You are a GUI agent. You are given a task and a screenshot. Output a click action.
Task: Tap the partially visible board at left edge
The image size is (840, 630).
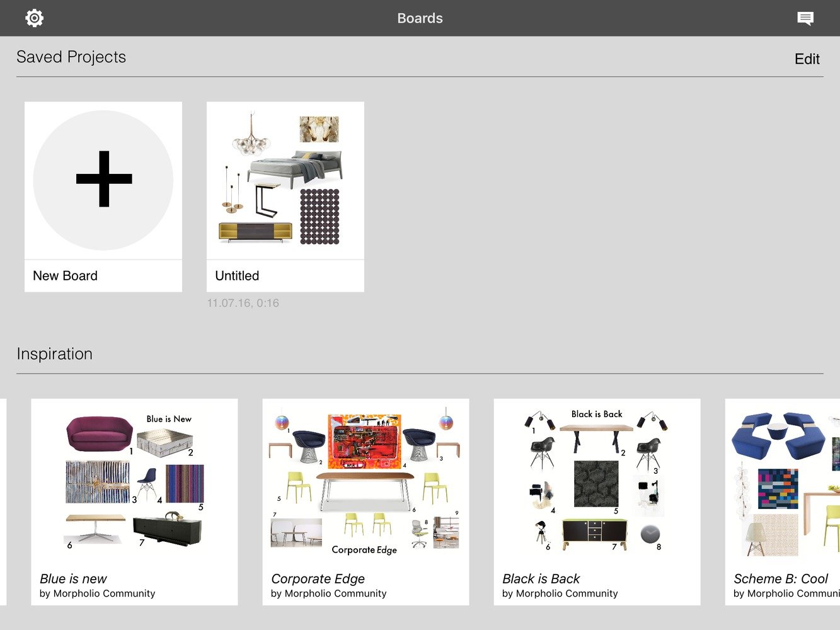[x=3, y=501]
